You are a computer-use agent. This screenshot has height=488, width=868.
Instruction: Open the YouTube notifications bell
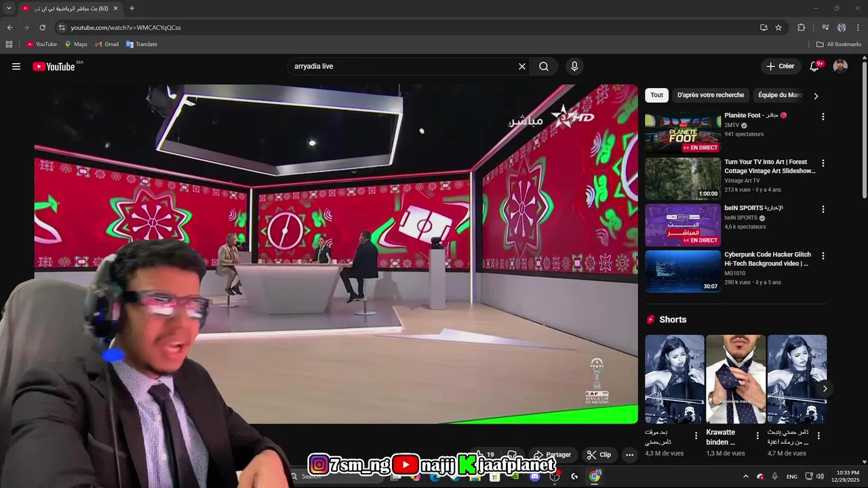click(x=814, y=66)
